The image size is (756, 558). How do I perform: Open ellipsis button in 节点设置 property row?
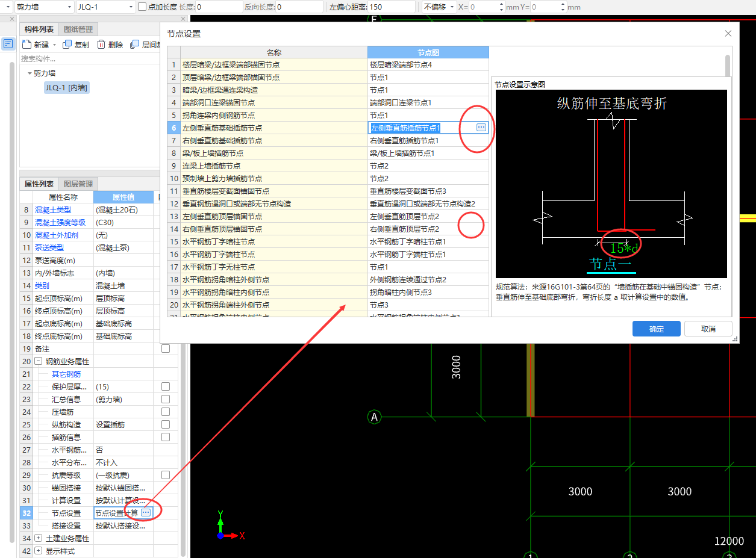[x=146, y=513]
